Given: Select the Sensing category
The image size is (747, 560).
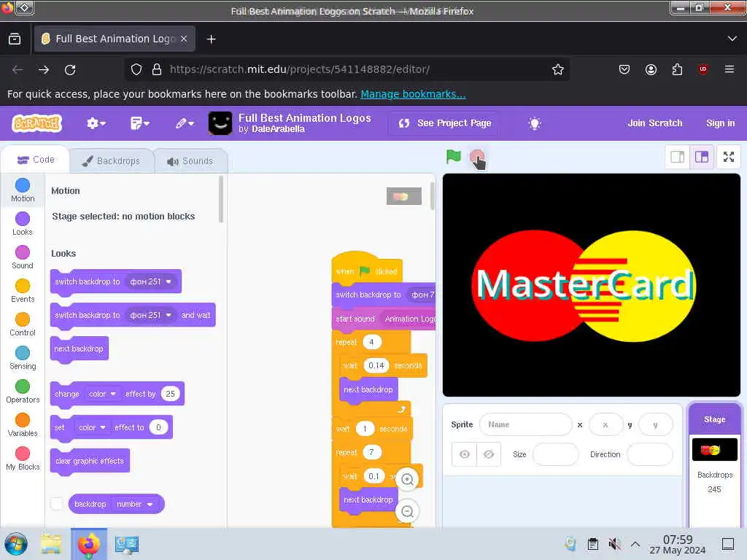Looking at the screenshot, I should point(23,358).
